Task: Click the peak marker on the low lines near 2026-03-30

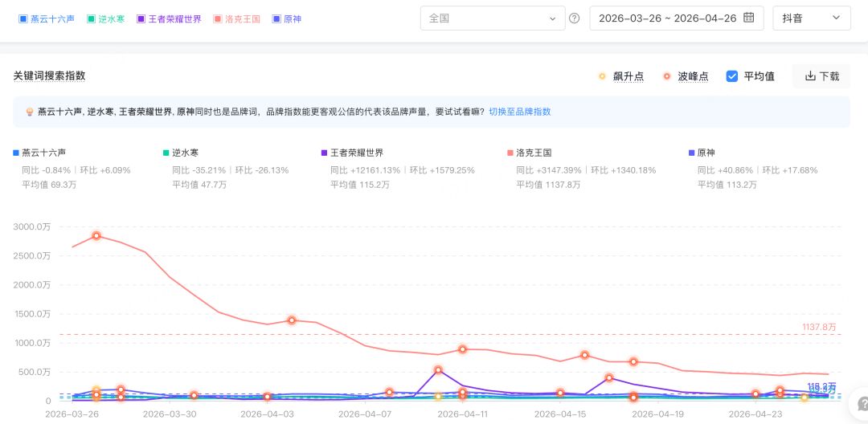Action: coord(194,395)
